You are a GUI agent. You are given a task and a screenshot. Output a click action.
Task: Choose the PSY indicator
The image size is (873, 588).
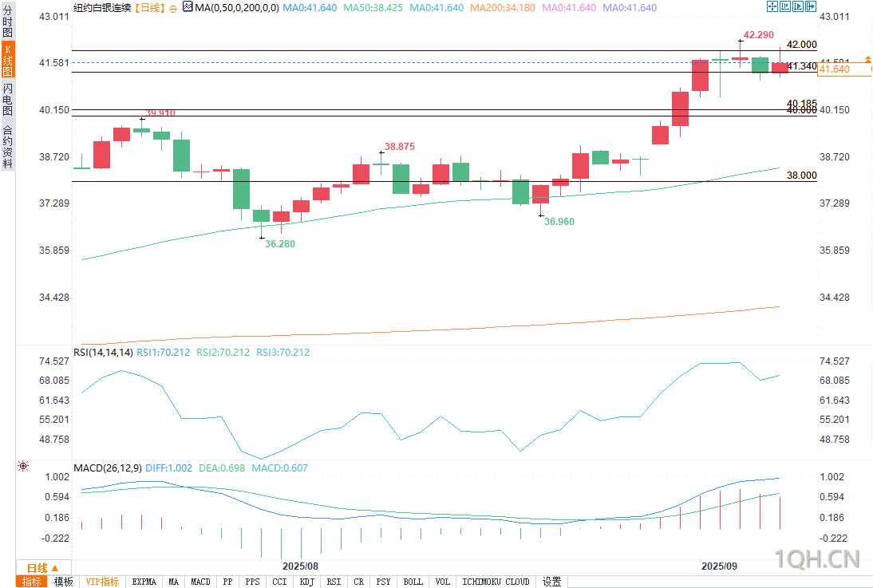point(383,582)
